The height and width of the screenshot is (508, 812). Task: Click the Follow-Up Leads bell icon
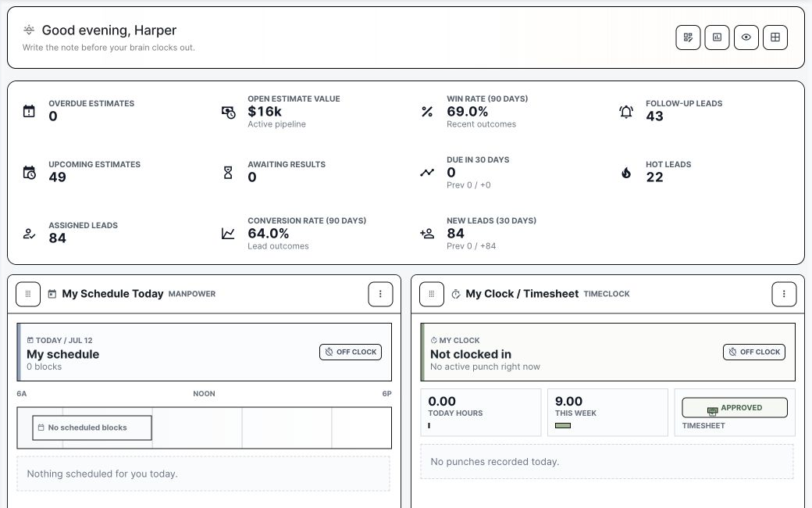(626, 112)
